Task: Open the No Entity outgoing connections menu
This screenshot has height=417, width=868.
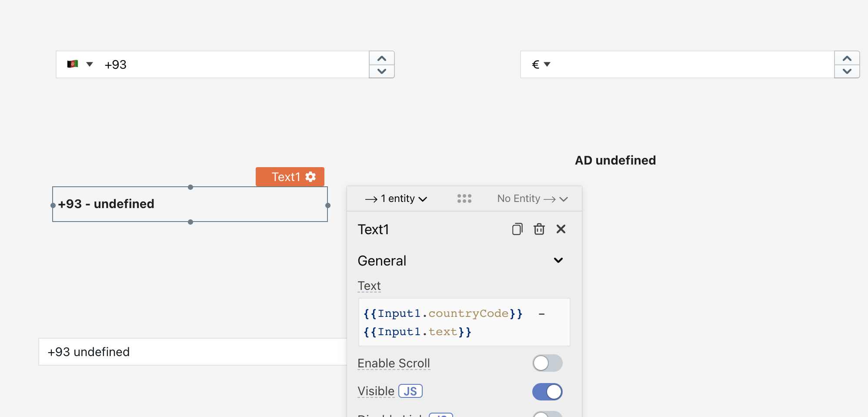Action: [x=532, y=199]
